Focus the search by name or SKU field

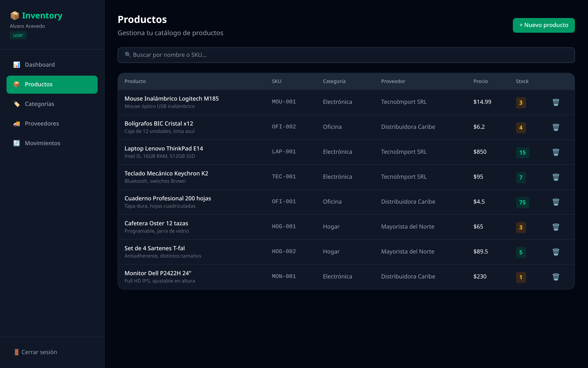(346, 55)
